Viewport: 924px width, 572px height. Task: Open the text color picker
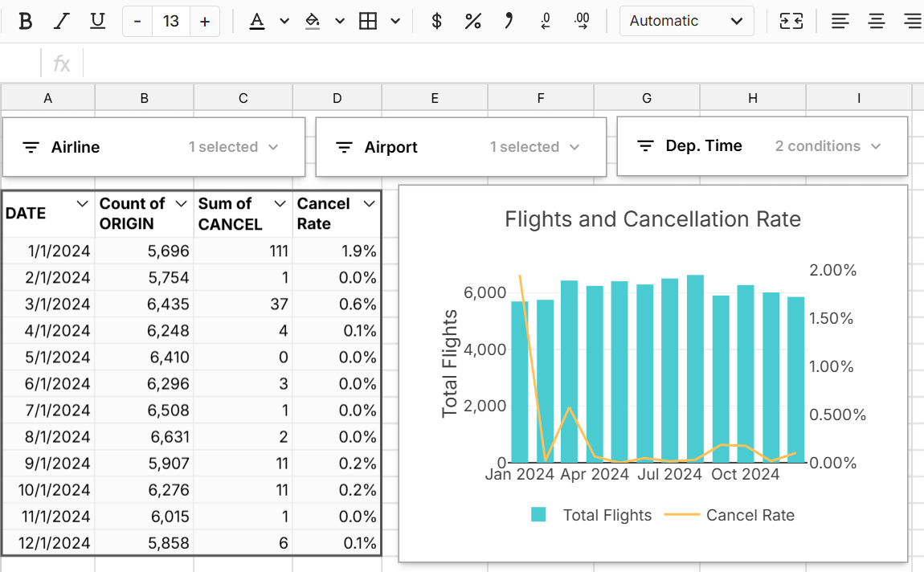pos(257,22)
